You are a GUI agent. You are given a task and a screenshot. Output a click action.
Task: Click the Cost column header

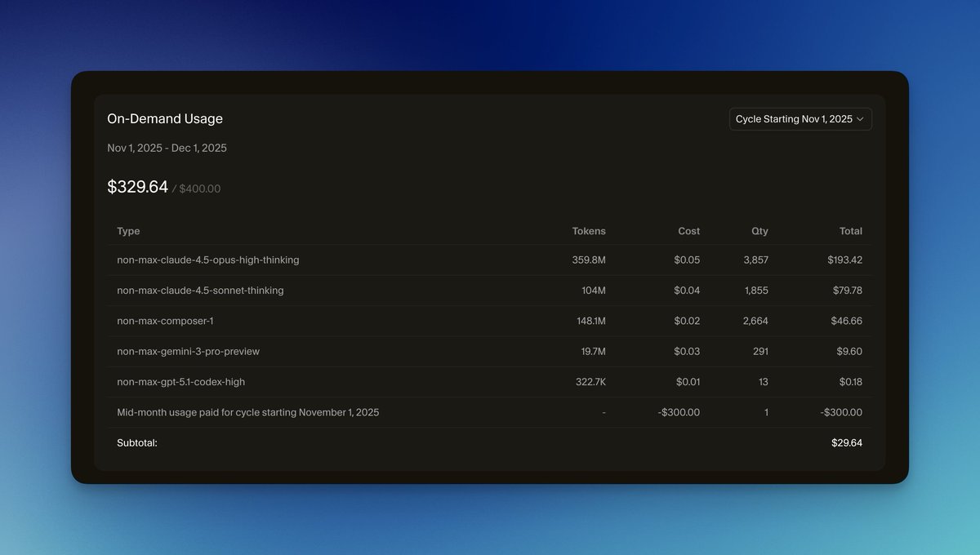[688, 231]
